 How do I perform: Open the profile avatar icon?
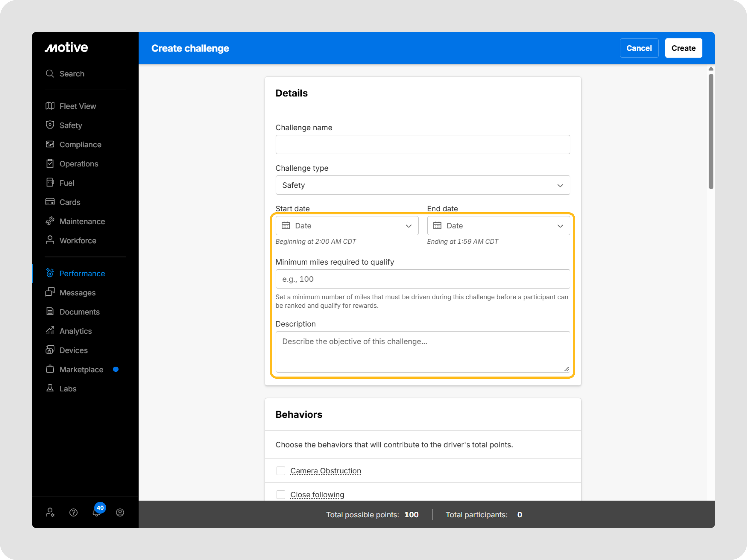(x=120, y=513)
